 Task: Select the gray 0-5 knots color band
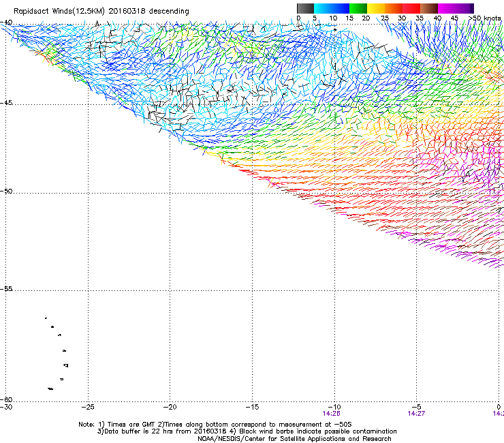pyautogui.click(x=305, y=8)
